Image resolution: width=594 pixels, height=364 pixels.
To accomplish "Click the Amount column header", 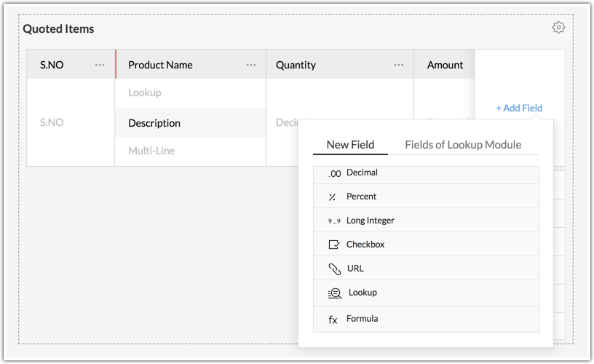I will point(445,65).
